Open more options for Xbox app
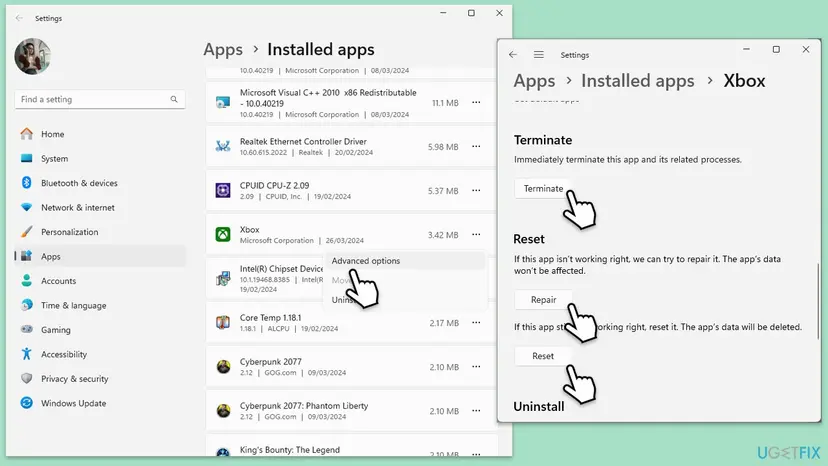This screenshot has width=828, height=466. coord(476,235)
